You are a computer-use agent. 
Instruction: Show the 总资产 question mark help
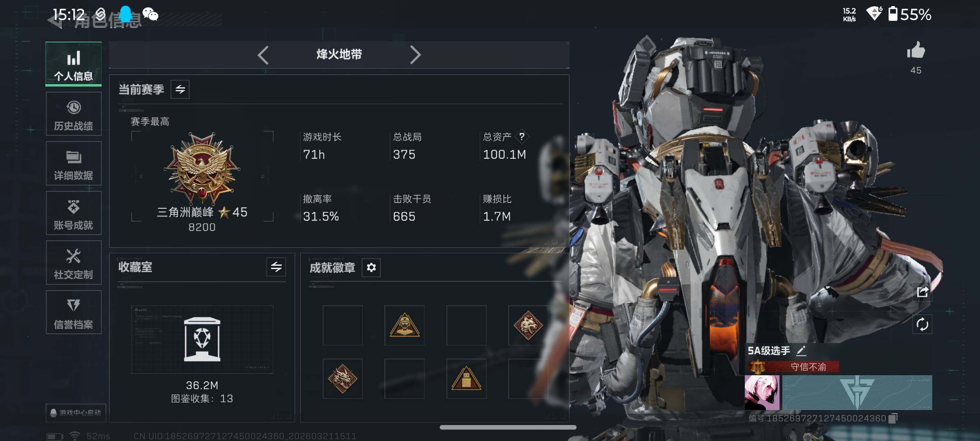(522, 137)
